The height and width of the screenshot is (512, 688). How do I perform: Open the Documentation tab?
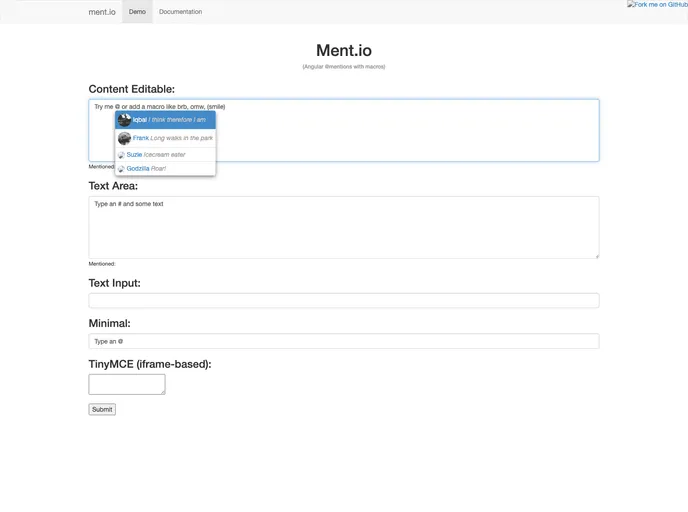click(180, 12)
